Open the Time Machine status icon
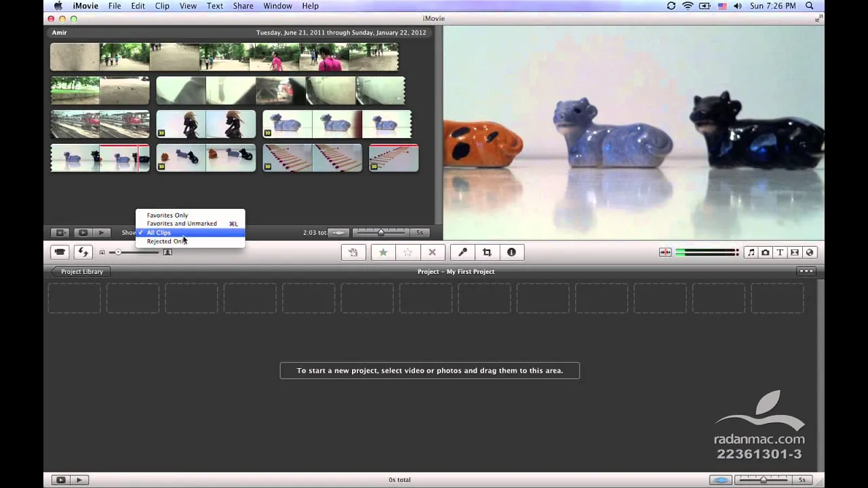The width and height of the screenshot is (868, 488). 671,6
